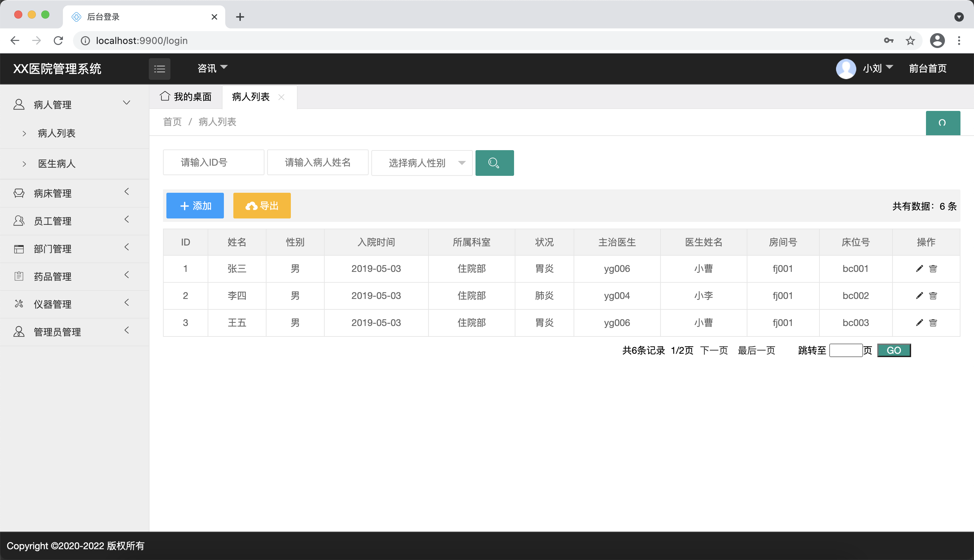Click the magnifier search button
Image resolution: width=974 pixels, height=560 pixels.
pyautogui.click(x=494, y=163)
